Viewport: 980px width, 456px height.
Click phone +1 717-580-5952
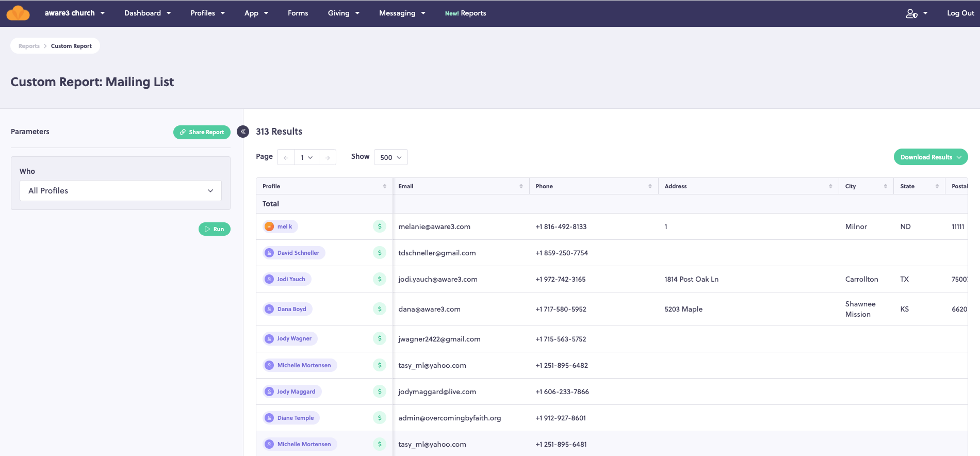click(561, 309)
